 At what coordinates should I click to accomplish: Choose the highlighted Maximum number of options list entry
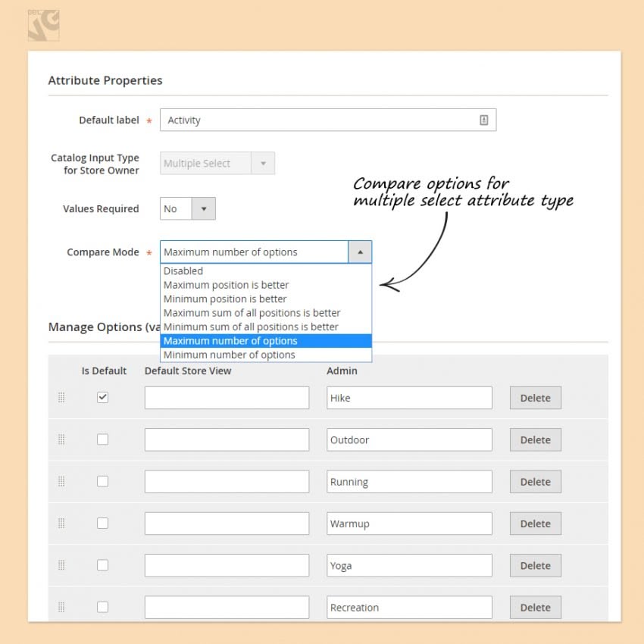(x=266, y=341)
